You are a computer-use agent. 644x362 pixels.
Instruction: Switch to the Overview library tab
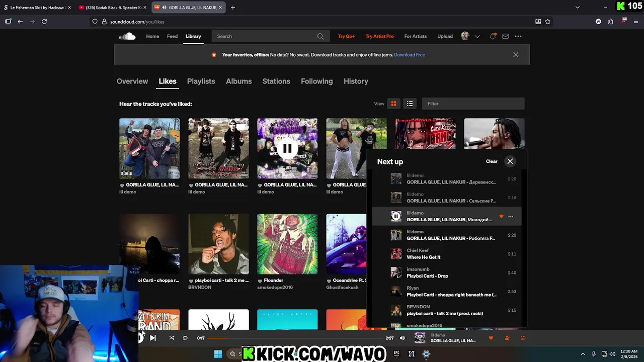[x=132, y=81]
